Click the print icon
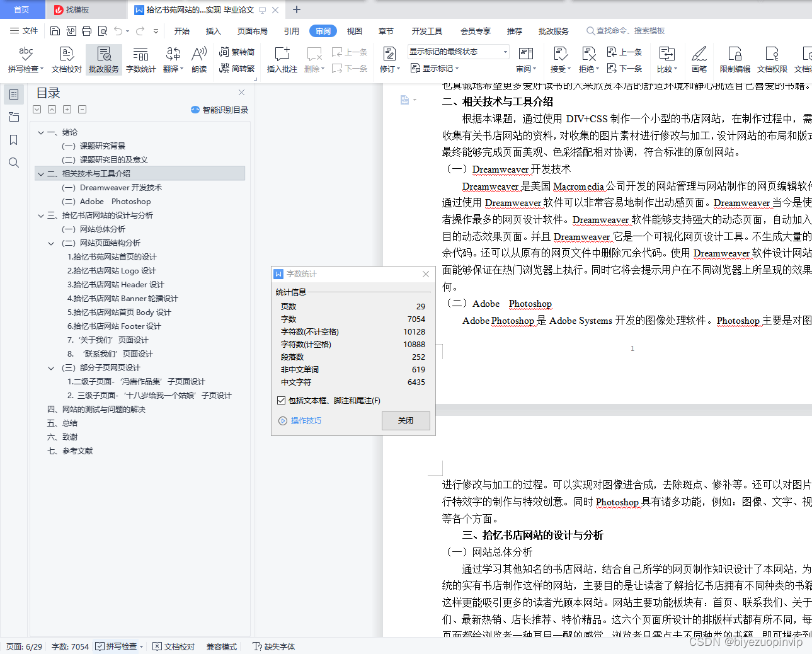The image size is (812, 654). point(87,31)
